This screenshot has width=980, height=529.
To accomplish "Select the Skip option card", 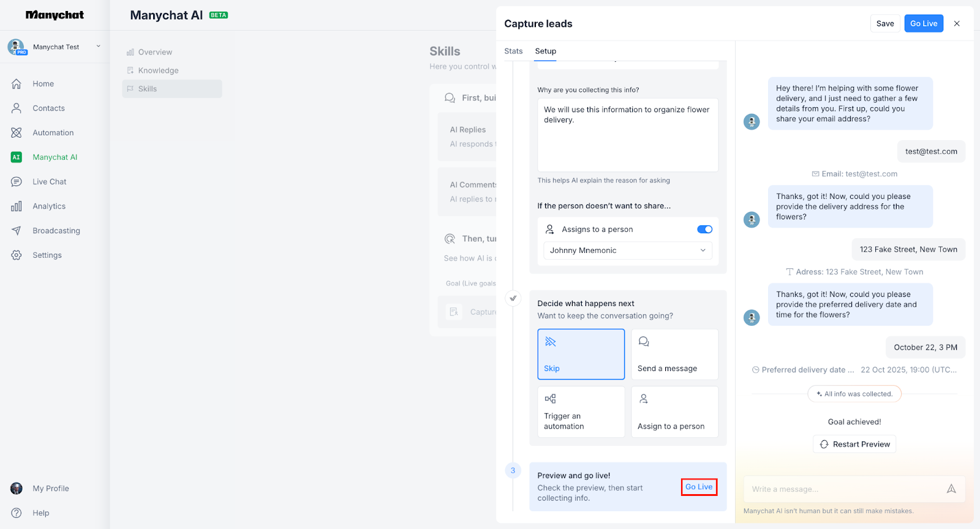I will tap(581, 354).
